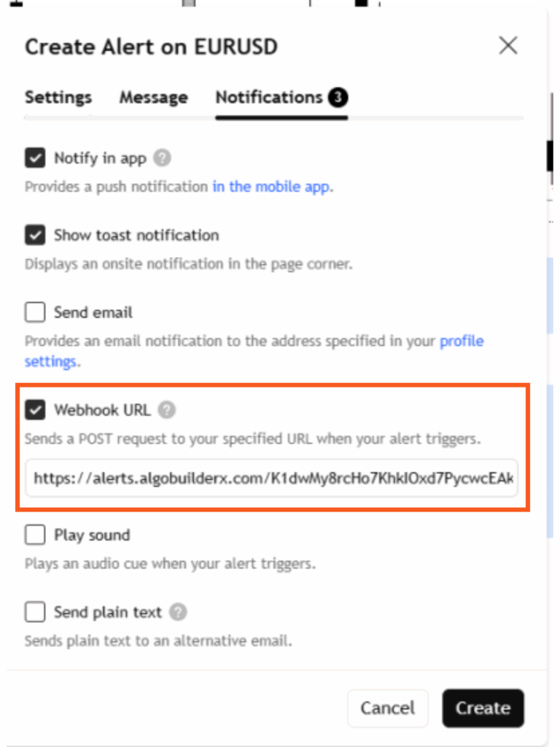Close the Create Alert dialog
Screen dimensions: 560x747
pos(508,46)
